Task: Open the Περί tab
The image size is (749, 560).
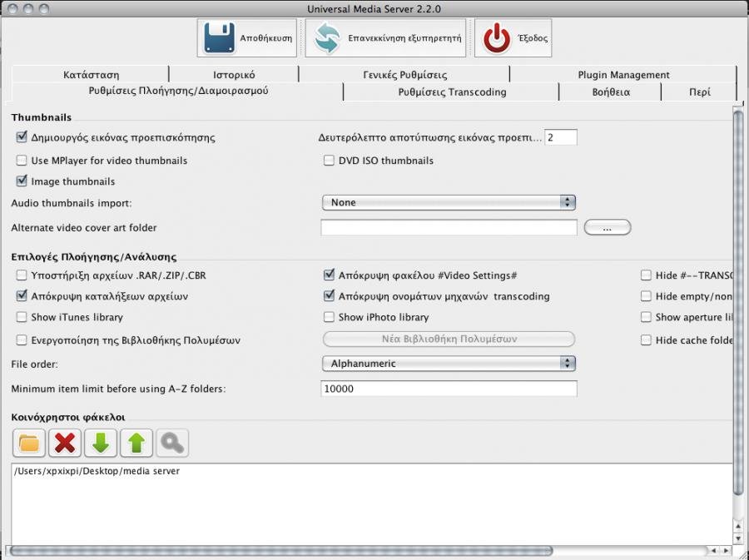Action: pos(699,92)
